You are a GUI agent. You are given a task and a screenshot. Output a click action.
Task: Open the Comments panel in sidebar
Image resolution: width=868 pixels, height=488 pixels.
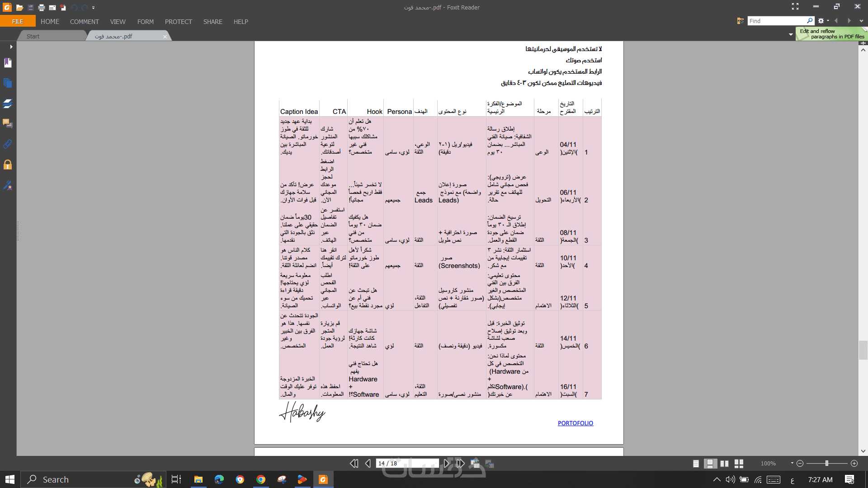coord(8,123)
